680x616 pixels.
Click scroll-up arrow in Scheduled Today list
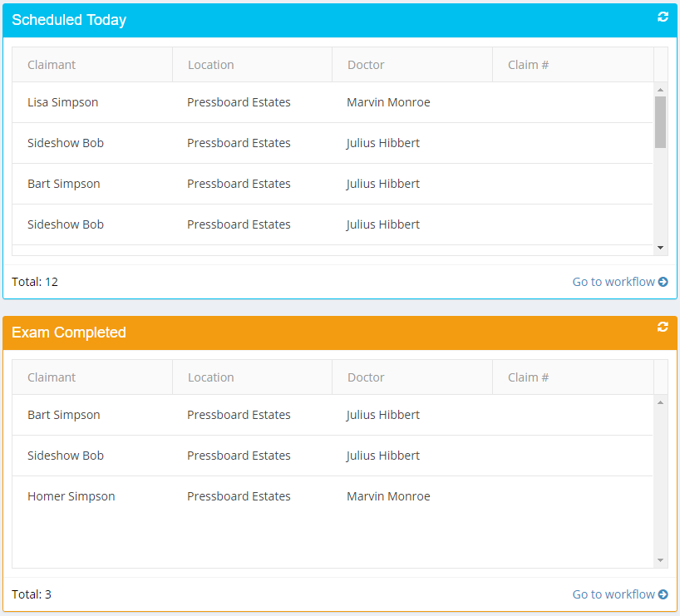(x=661, y=90)
